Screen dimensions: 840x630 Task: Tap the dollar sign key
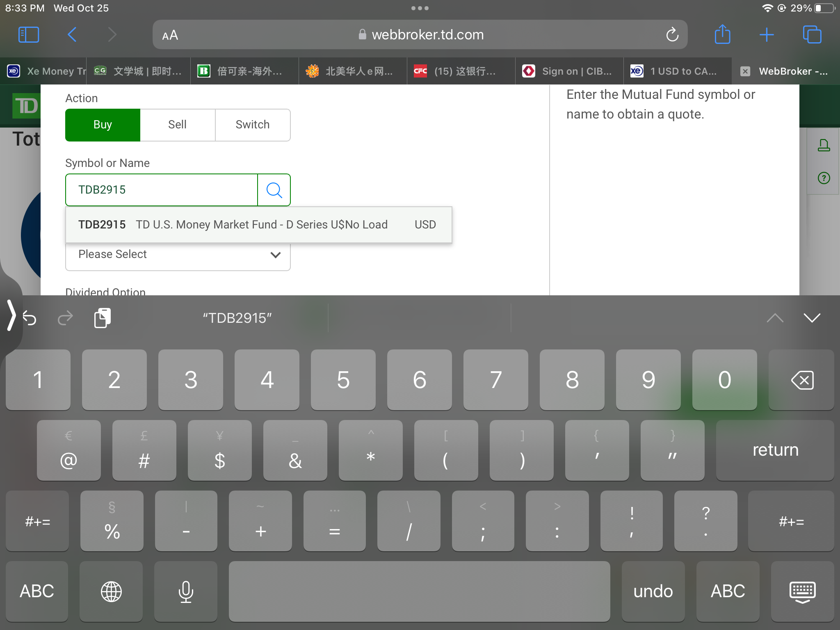coord(219,450)
